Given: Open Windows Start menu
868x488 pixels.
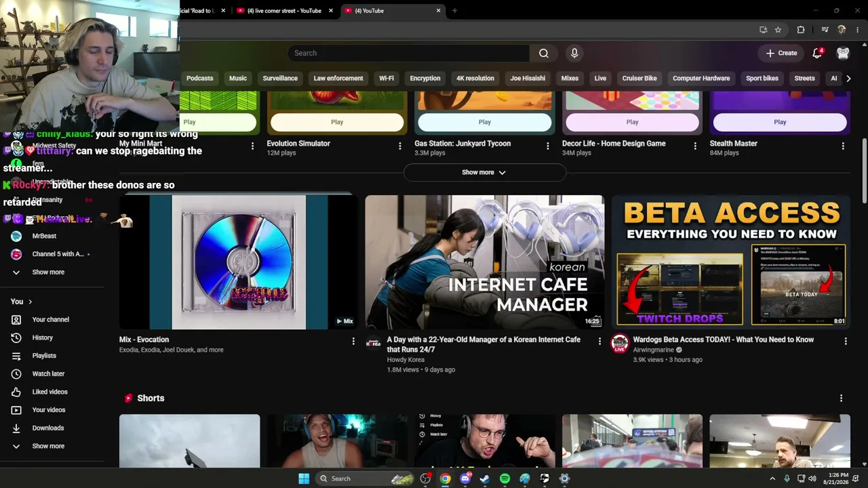Looking at the screenshot, I should tap(304, 479).
